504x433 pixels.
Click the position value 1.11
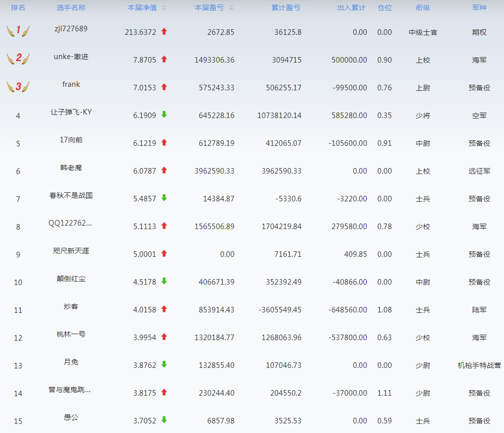tap(384, 393)
